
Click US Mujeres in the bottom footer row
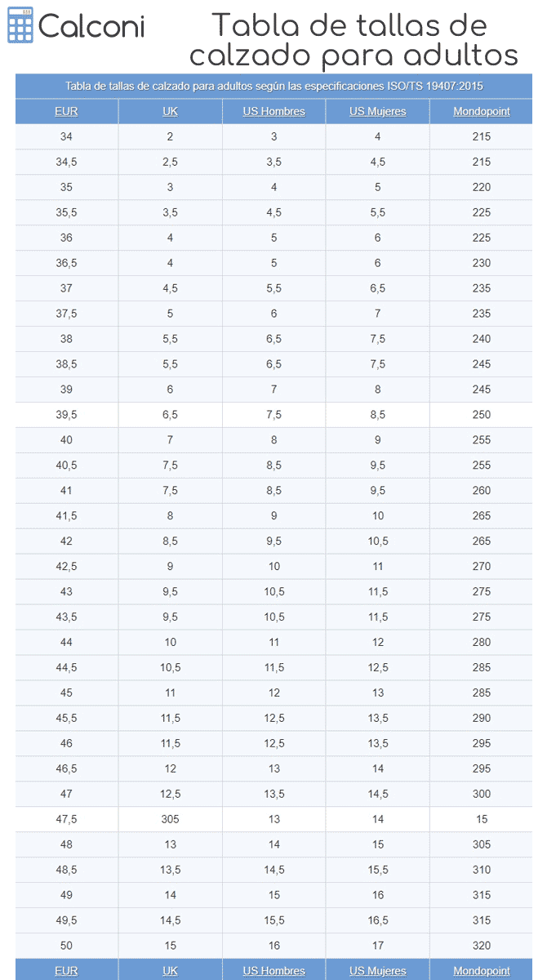(377, 970)
